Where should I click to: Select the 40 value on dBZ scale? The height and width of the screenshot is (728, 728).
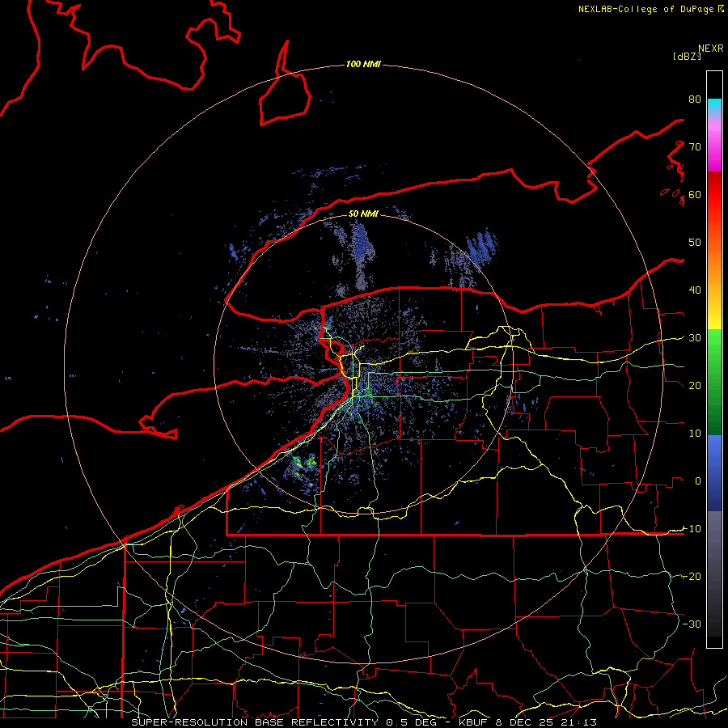[x=695, y=290]
